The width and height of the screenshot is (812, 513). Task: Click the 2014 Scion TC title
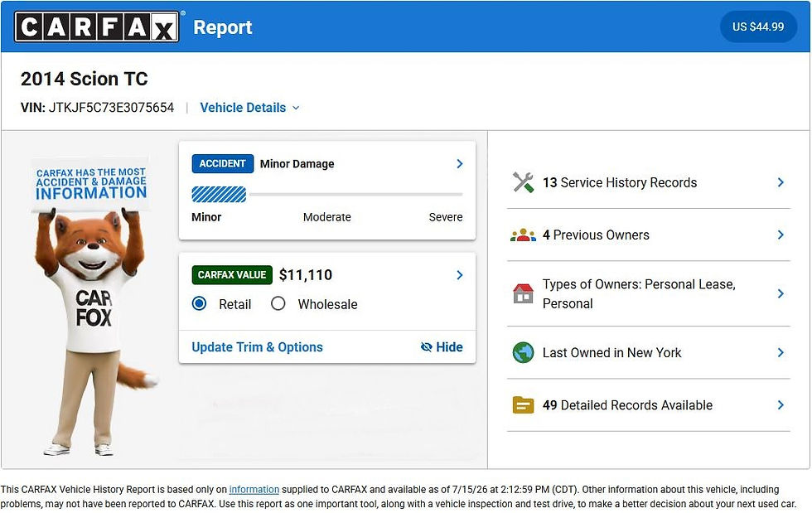(x=84, y=79)
